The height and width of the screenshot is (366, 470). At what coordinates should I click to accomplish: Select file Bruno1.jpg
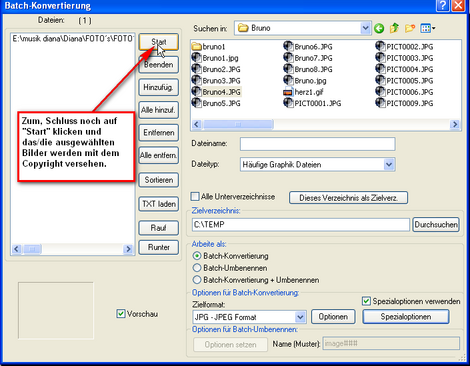(x=215, y=58)
